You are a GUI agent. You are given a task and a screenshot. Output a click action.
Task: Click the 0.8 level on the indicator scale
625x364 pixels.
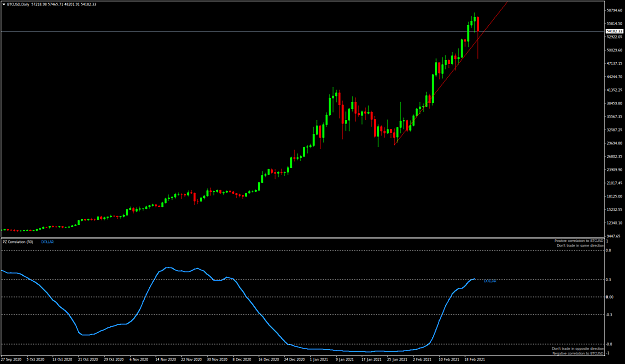[608, 250]
